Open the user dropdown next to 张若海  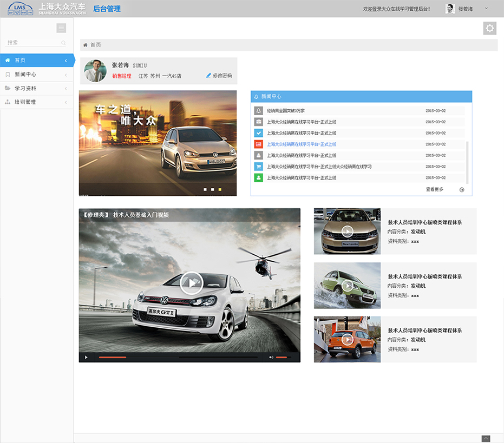point(486,8)
